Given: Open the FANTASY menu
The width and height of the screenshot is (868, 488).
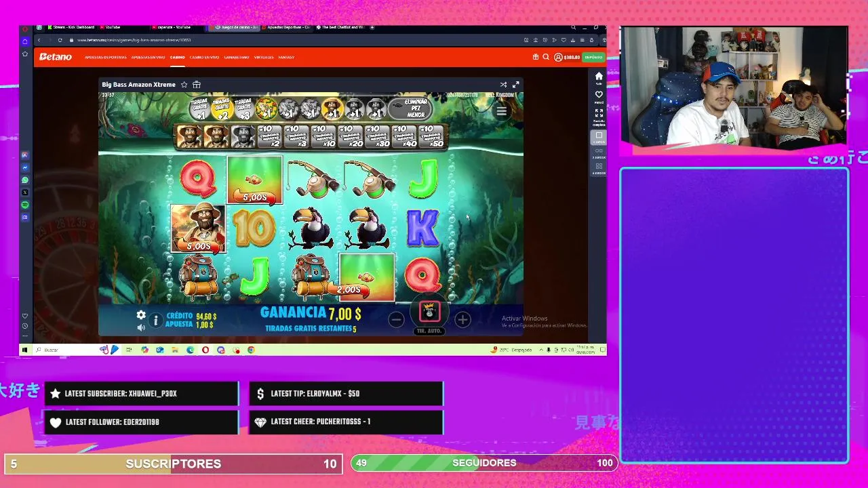Looking at the screenshot, I should 286,58.
